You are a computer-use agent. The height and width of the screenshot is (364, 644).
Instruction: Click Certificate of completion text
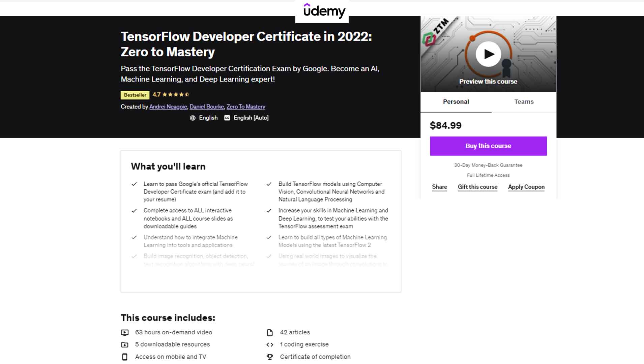(x=315, y=357)
